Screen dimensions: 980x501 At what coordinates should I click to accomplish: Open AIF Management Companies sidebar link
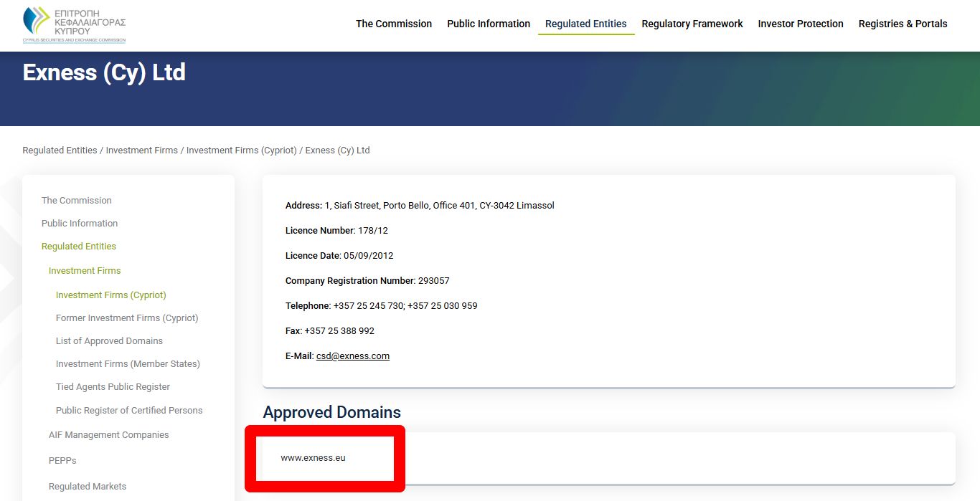coord(109,435)
